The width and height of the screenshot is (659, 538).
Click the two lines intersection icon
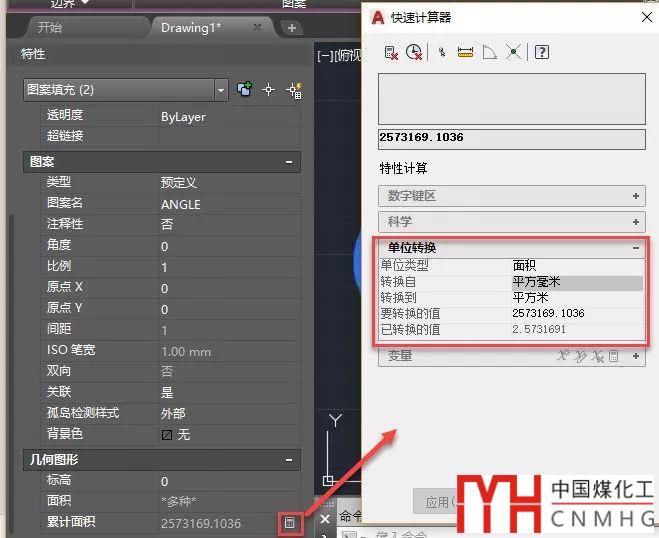click(x=513, y=53)
